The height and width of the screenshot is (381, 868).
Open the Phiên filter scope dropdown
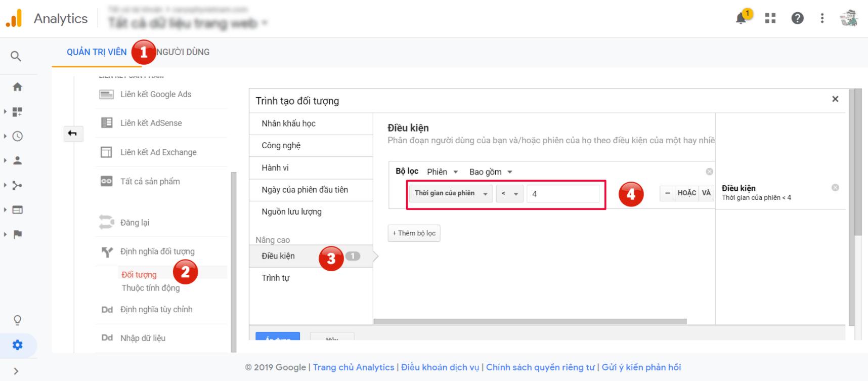pyautogui.click(x=442, y=172)
